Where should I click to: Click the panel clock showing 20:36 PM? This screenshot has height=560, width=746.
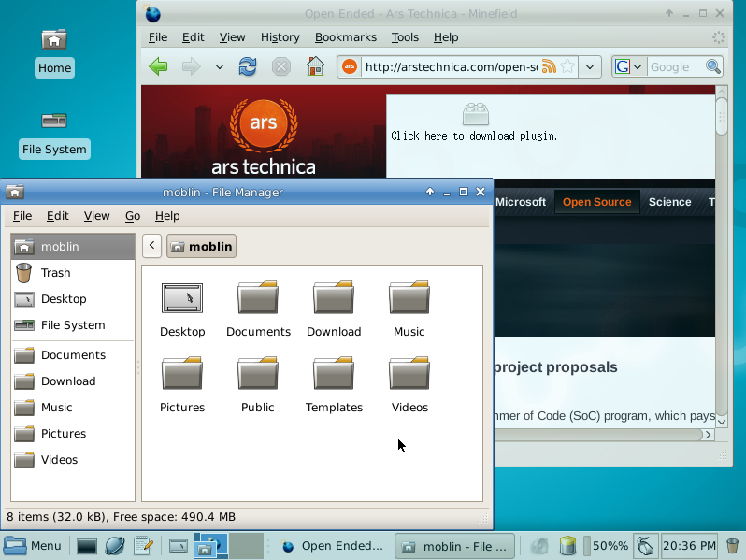tap(689, 546)
